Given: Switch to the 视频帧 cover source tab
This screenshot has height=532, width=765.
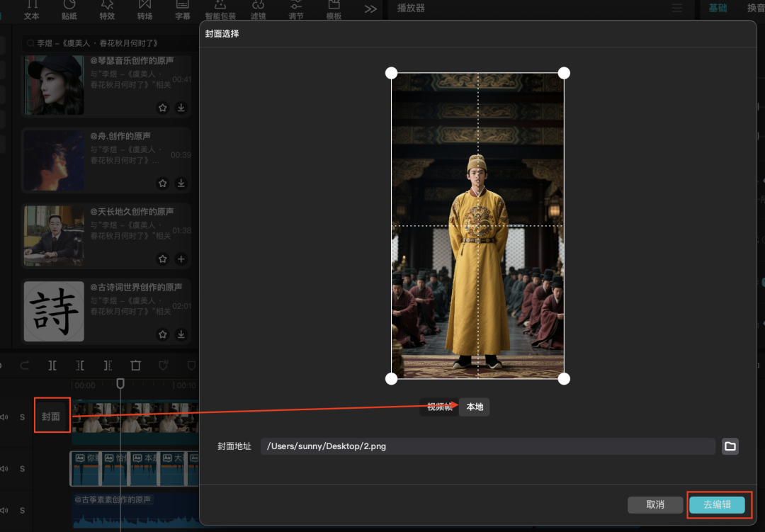Looking at the screenshot, I should (439, 407).
